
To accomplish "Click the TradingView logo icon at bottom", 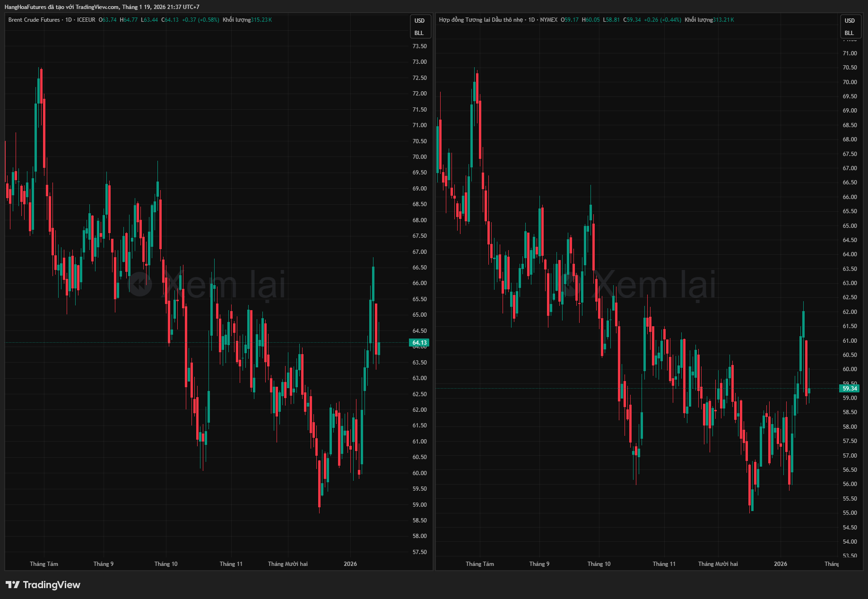I will pyautogui.click(x=13, y=585).
